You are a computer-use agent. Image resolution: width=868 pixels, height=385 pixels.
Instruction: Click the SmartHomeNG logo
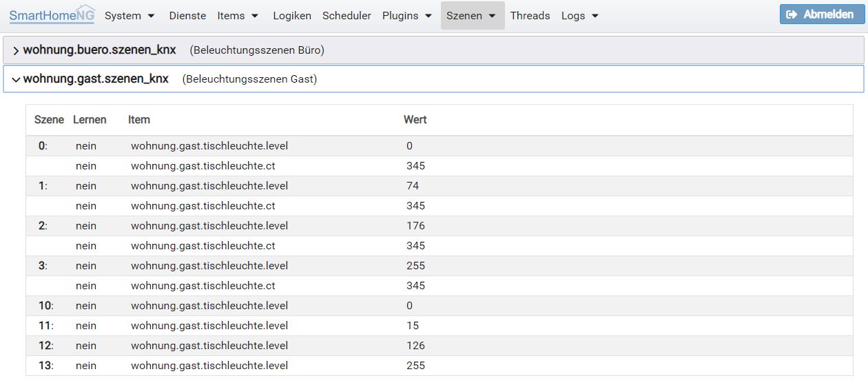[52, 15]
